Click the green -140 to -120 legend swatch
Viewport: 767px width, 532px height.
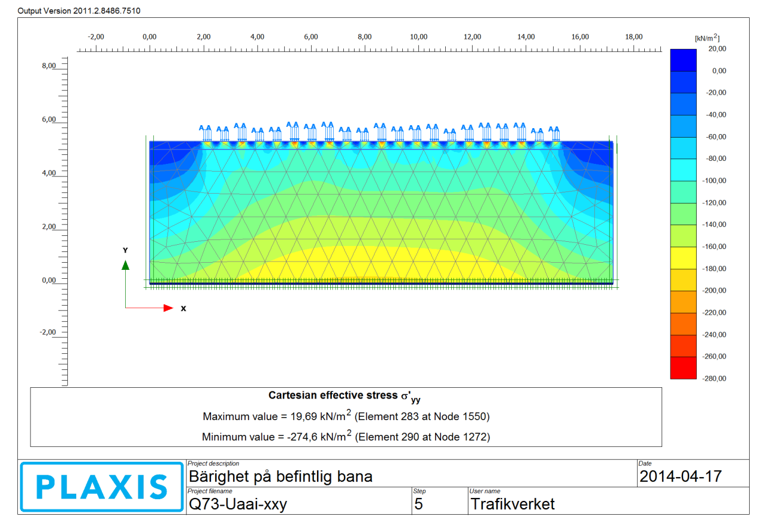pos(682,213)
